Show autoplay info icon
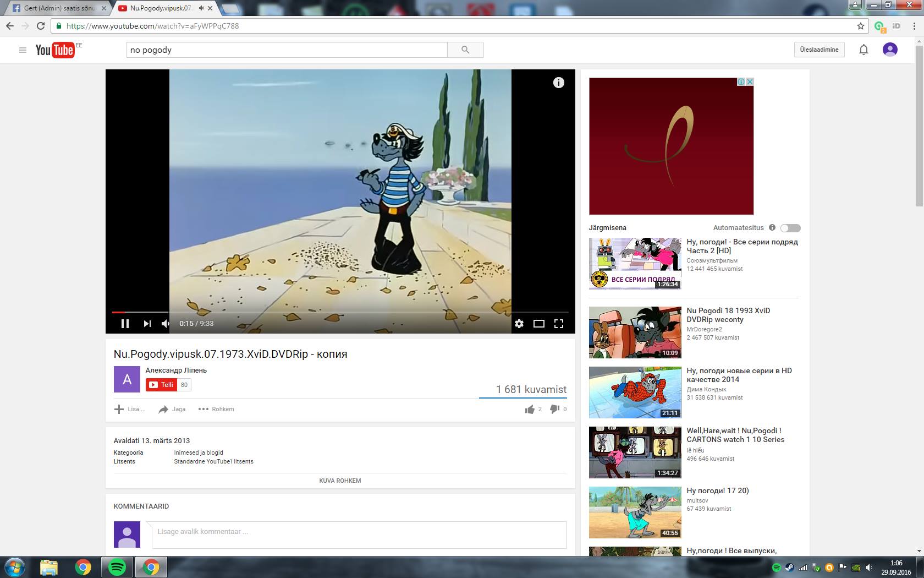The image size is (924, 578). coord(772,227)
